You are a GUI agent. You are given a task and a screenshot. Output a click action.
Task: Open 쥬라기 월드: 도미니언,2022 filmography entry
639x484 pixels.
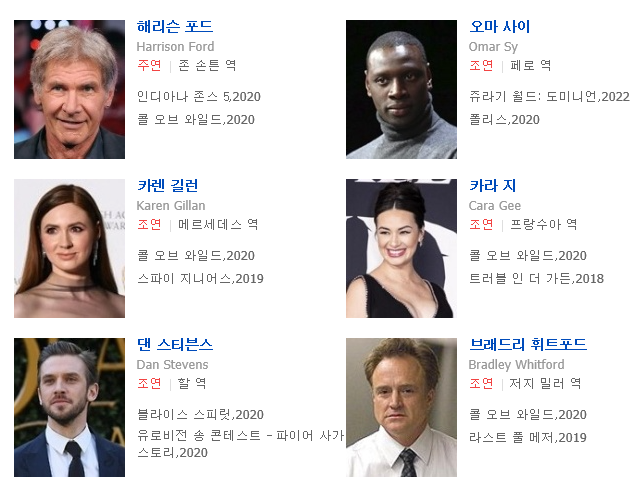549,97
